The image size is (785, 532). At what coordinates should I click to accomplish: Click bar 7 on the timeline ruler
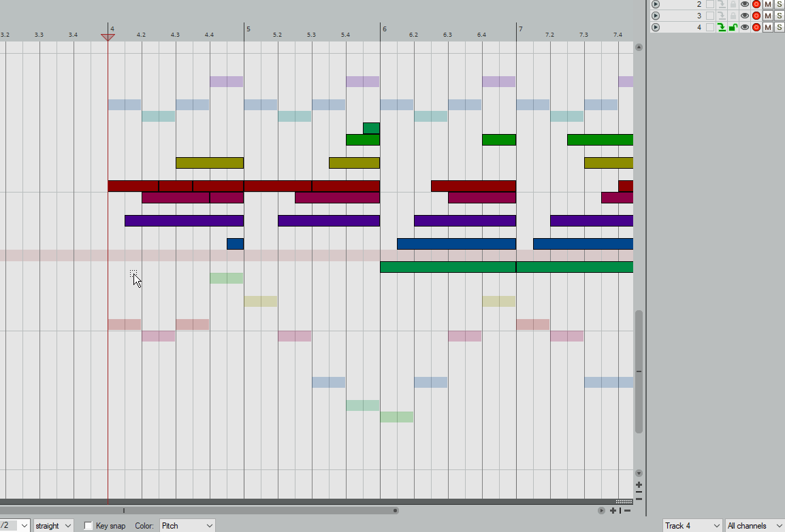tap(520, 29)
